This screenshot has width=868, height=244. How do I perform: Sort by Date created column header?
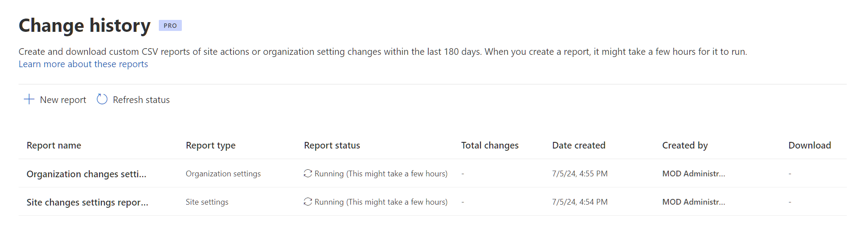(579, 145)
